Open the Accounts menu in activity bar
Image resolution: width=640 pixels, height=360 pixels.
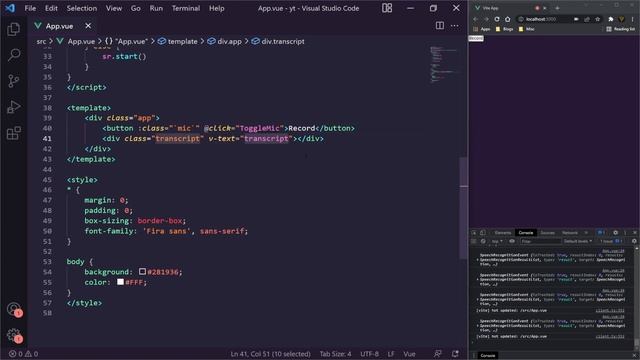click(x=13, y=309)
